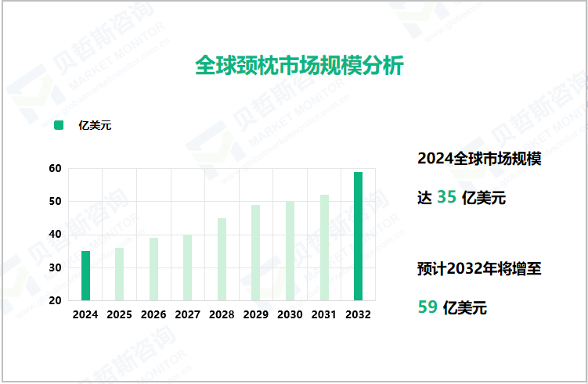
Task: Click x-axis label 2027
Action: click(187, 314)
